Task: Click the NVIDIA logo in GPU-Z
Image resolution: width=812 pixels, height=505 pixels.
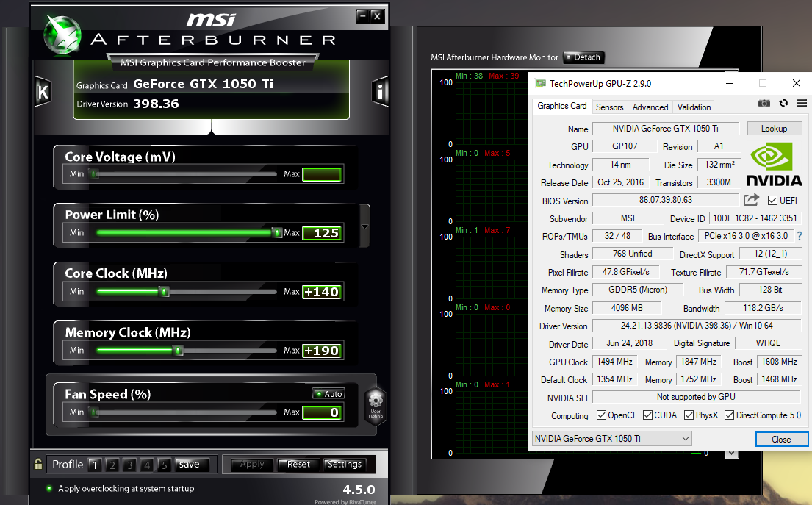Action: [774, 164]
